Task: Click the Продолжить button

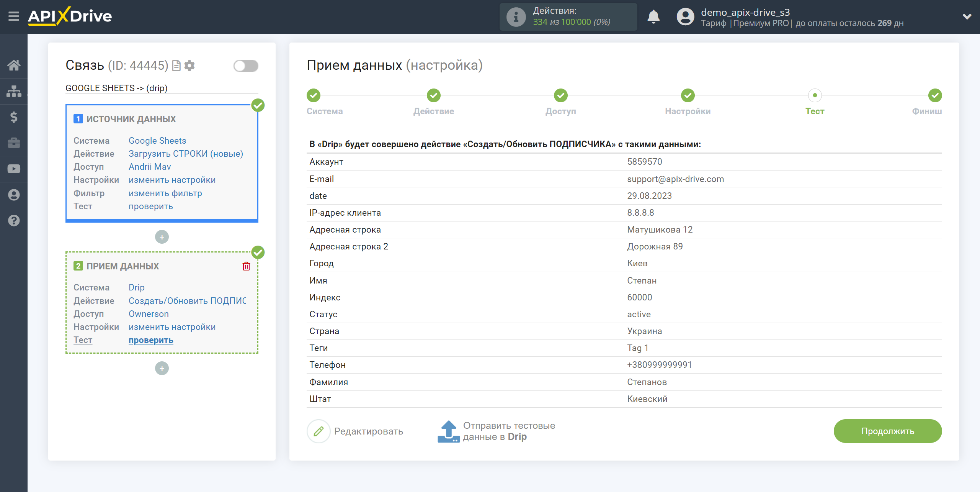Action: point(888,431)
